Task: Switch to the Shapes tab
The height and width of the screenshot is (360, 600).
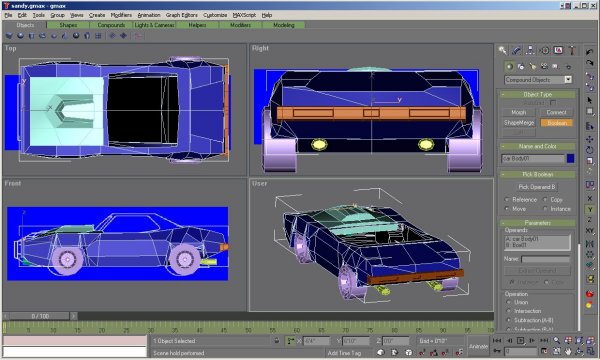Action: pos(68,25)
